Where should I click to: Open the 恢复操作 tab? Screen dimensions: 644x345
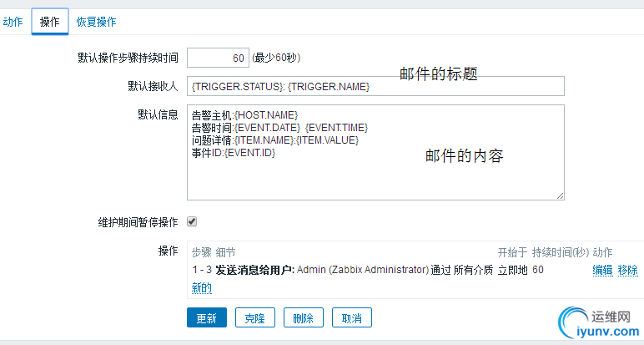(x=96, y=22)
